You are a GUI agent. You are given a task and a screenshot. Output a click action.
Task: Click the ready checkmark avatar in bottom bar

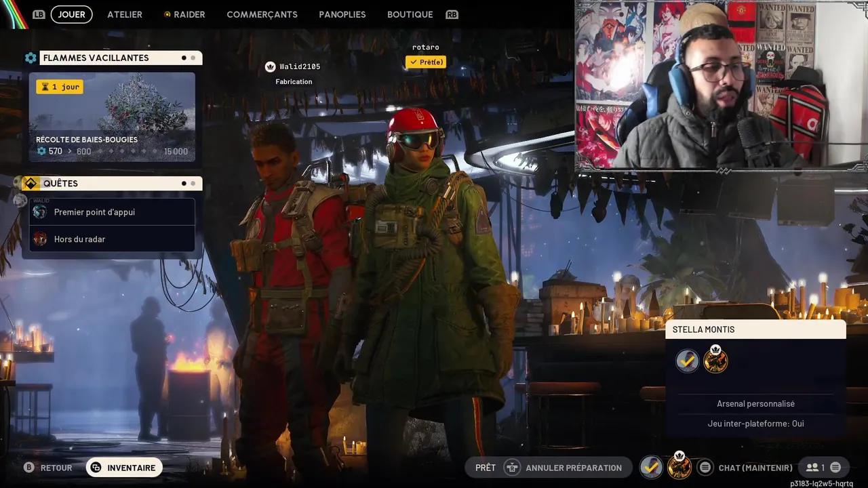click(652, 467)
